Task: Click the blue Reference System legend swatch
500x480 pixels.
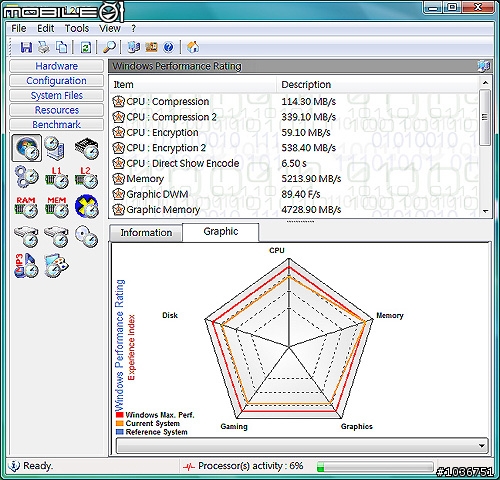Action: (x=120, y=432)
